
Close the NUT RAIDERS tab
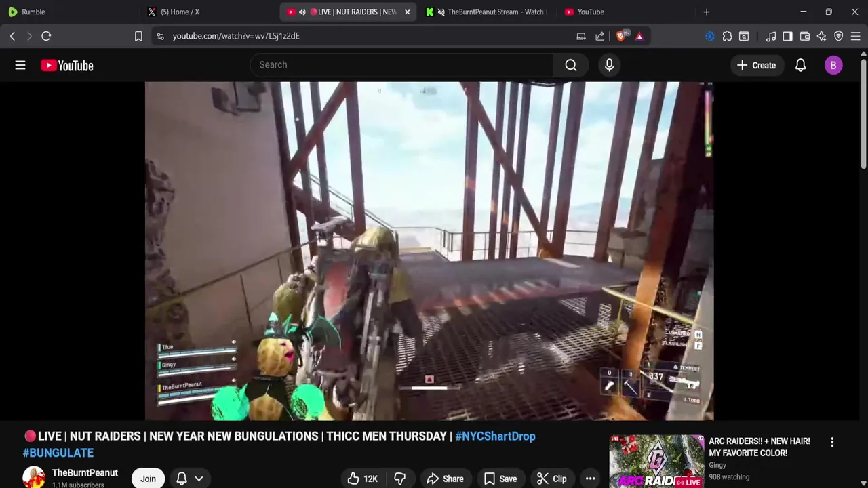tap(408, 12)
